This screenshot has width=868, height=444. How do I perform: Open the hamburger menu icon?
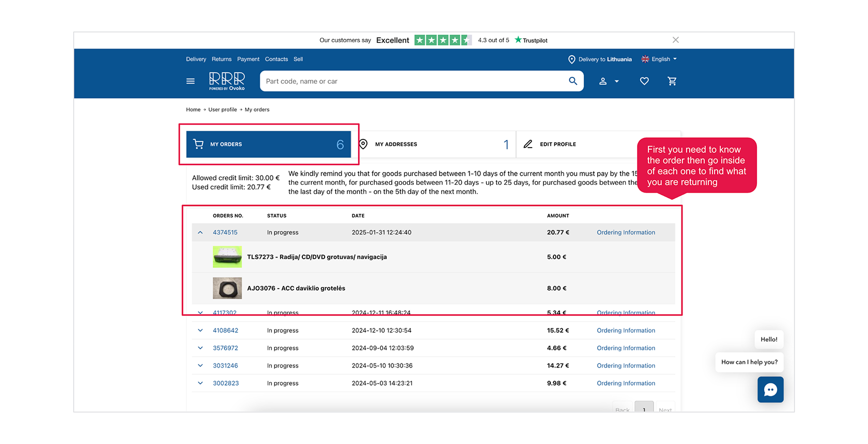tap(190, 81)
